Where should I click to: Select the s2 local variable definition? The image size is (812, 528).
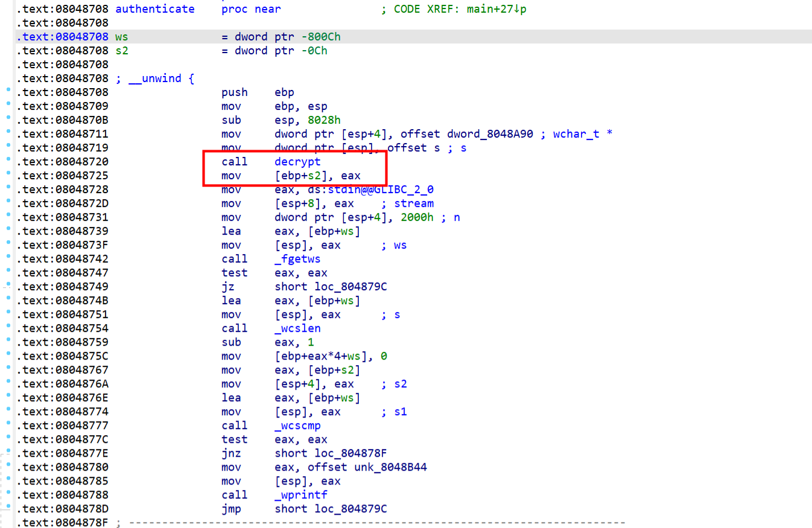click(x=121, y=51)
